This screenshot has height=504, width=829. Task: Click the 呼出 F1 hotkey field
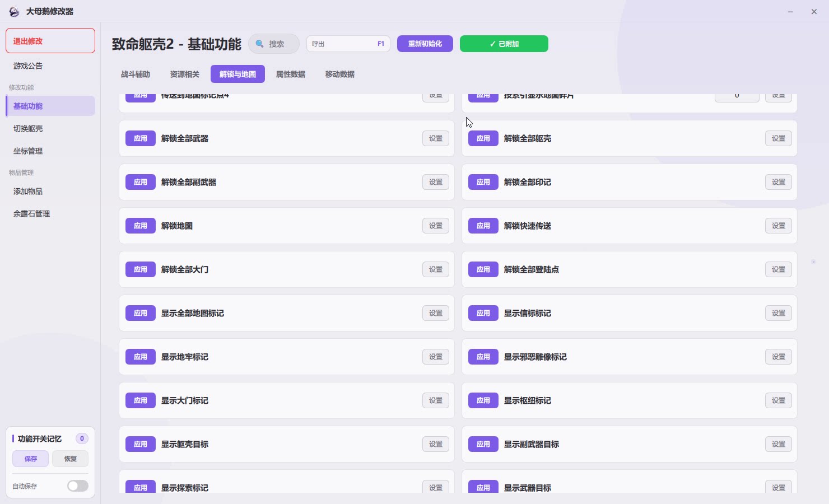pos(348,44)
